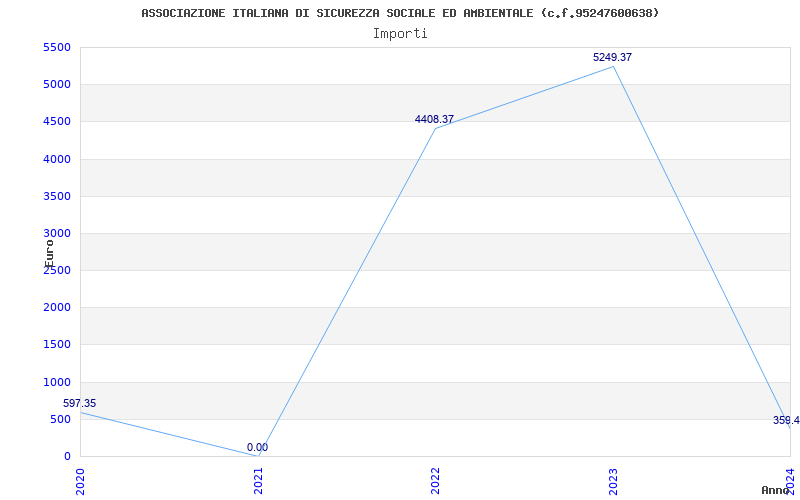800x500 pixels.
Task: Click the 2021 x-axis year label
Action: (258, 482)
